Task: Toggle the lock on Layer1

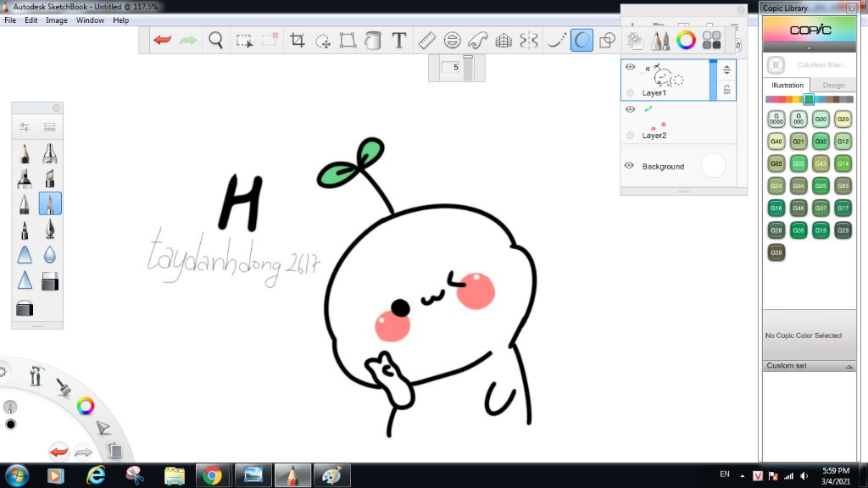Action: (x=726, y=90)
